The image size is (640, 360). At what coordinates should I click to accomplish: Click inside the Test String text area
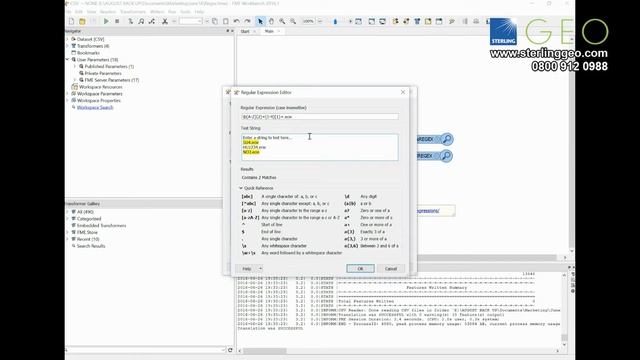click(x=320, y=147)
